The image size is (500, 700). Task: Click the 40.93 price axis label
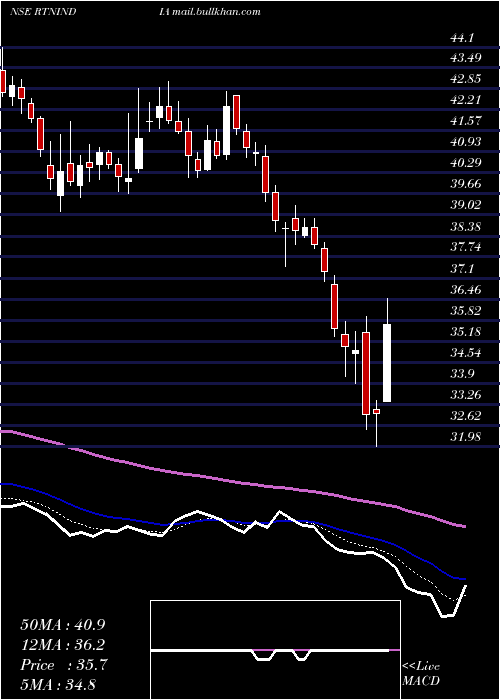[x=465, y=142]
